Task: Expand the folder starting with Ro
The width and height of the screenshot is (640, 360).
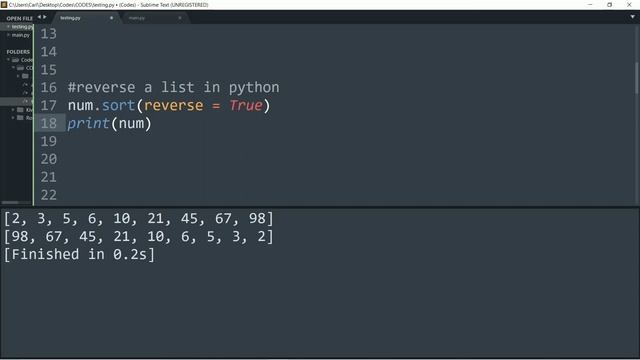Action: (13, 118)
